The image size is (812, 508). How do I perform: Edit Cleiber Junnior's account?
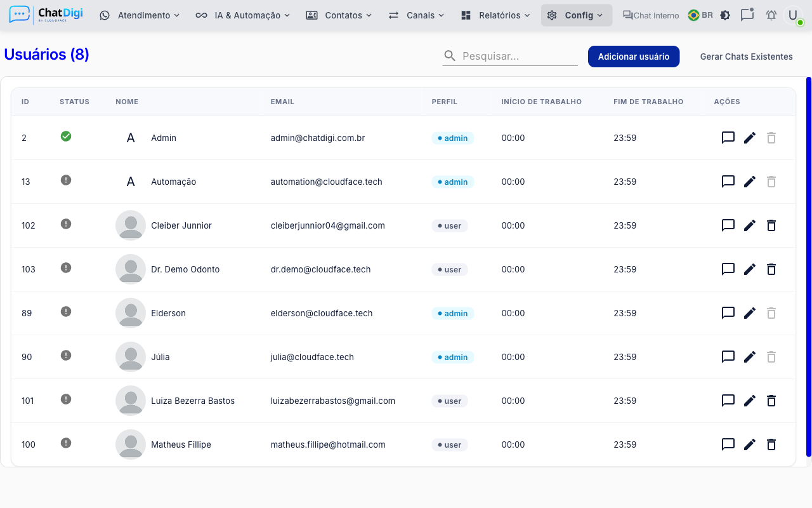pyautogui.click(x=750, y=225)
